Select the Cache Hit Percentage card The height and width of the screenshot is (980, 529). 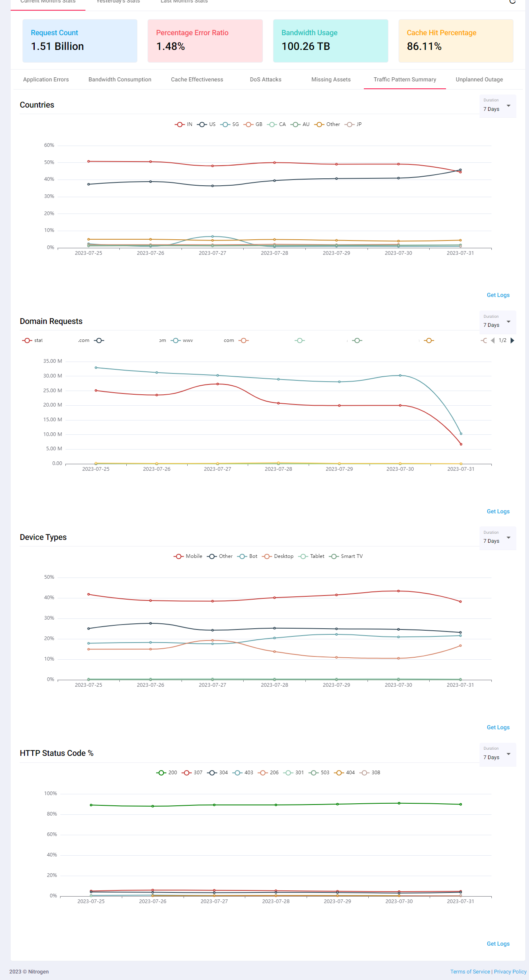pyautogui.click(x=455, y=40)
